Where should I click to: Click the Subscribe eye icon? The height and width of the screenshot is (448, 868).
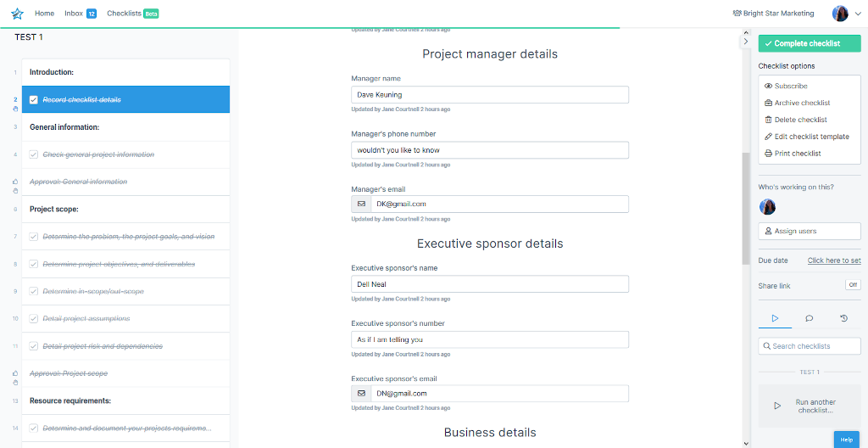tap(768, 86)
